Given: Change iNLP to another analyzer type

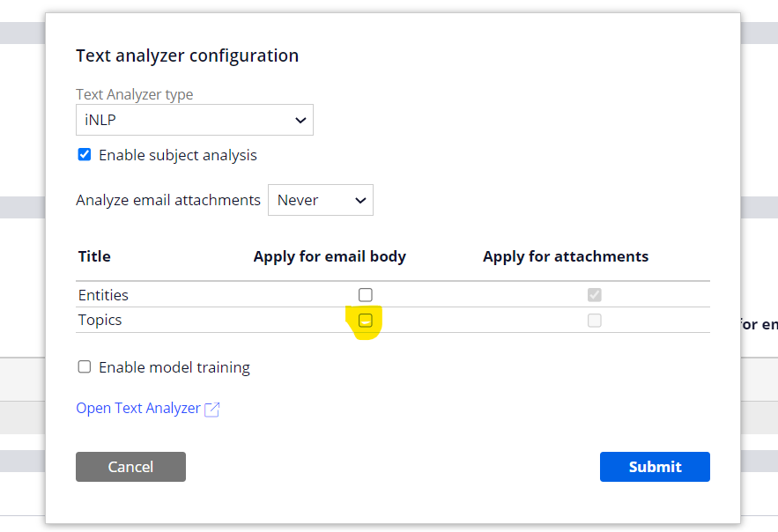Looking at the screenshot, I should tap(194, 119).
